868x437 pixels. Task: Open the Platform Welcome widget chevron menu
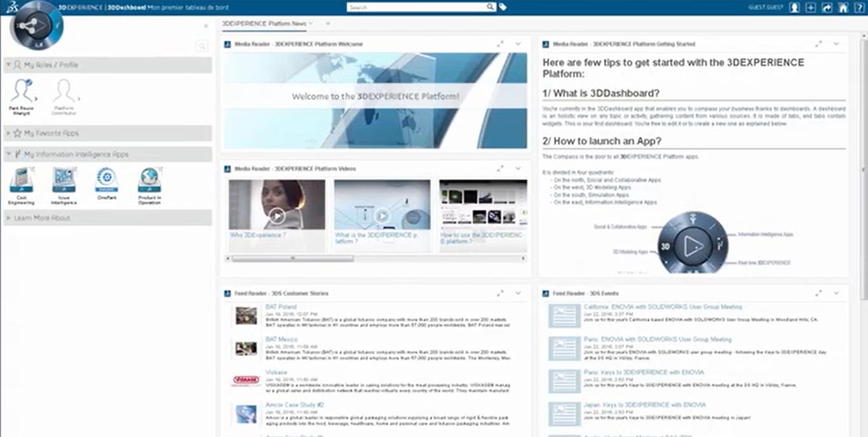(x=518, y=44)
